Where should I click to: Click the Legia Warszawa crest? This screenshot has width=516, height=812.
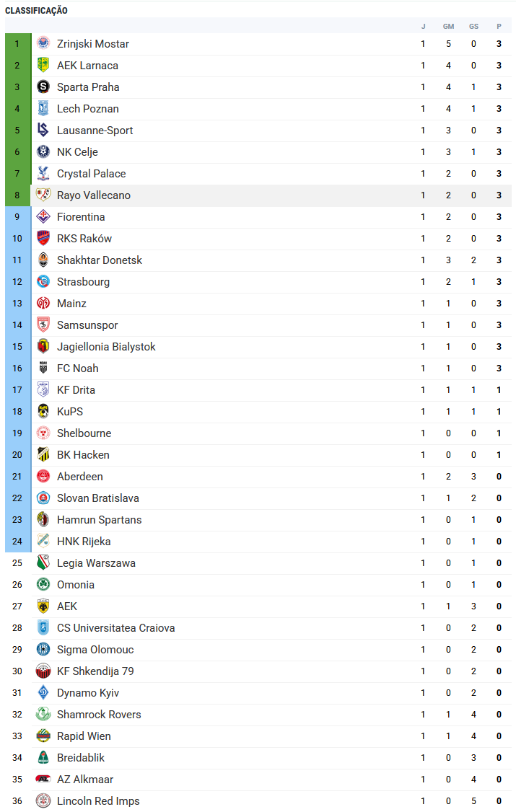(43, 563)
